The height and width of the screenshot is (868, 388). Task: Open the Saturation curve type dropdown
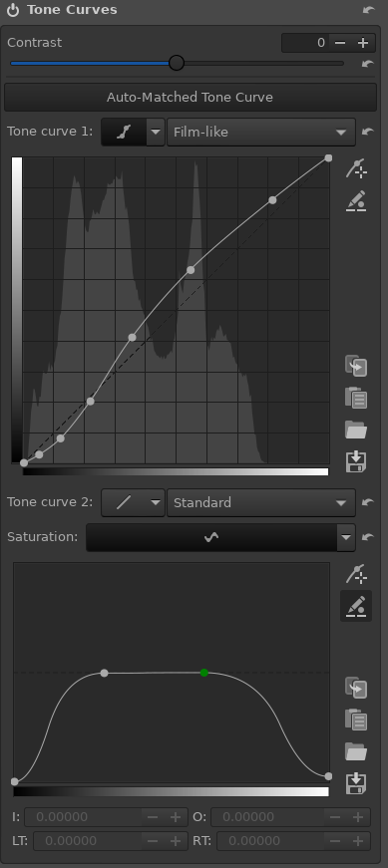pos(346,537)
